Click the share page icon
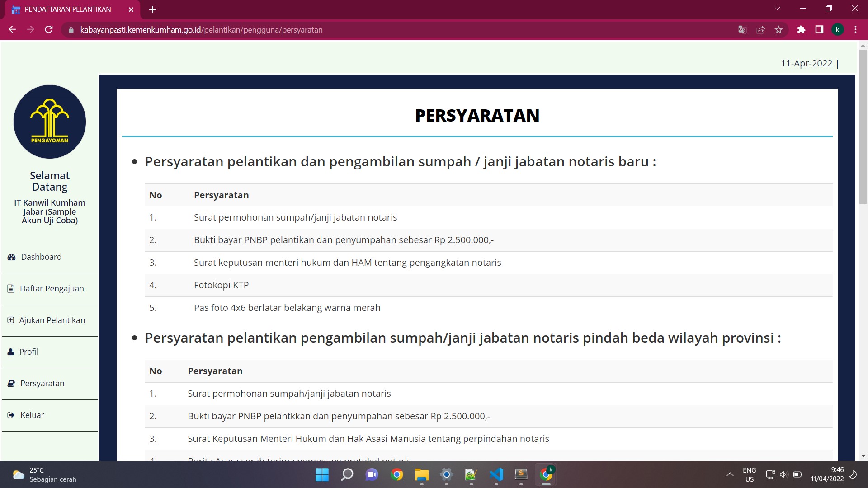 point(760,30)
